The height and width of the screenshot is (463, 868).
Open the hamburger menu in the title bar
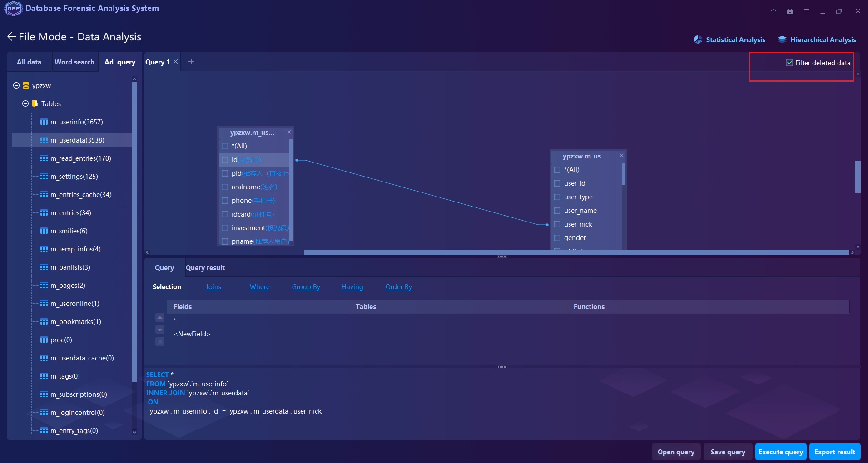(x=807, y=11)
